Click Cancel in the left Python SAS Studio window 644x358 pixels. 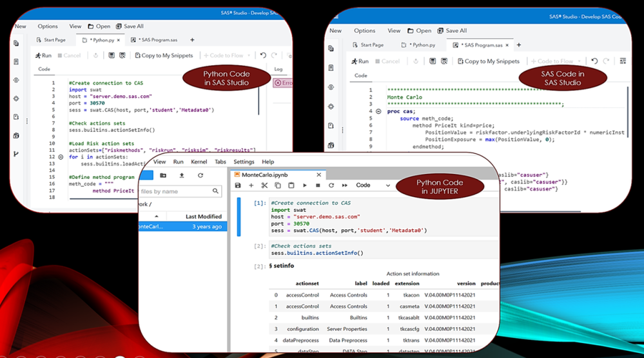[x=69, y=55]
